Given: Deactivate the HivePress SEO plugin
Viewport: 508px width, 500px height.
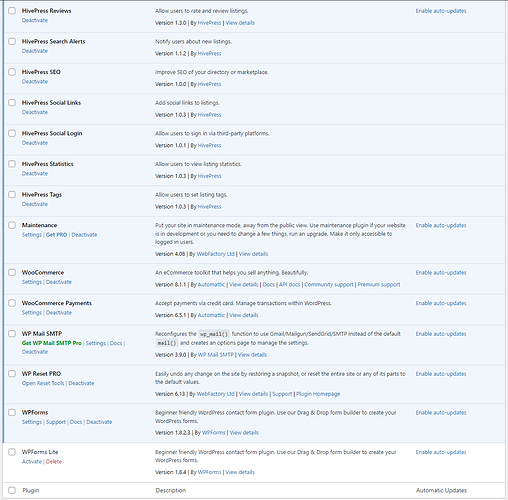Looking at the screenshot, I should point(35,82).
